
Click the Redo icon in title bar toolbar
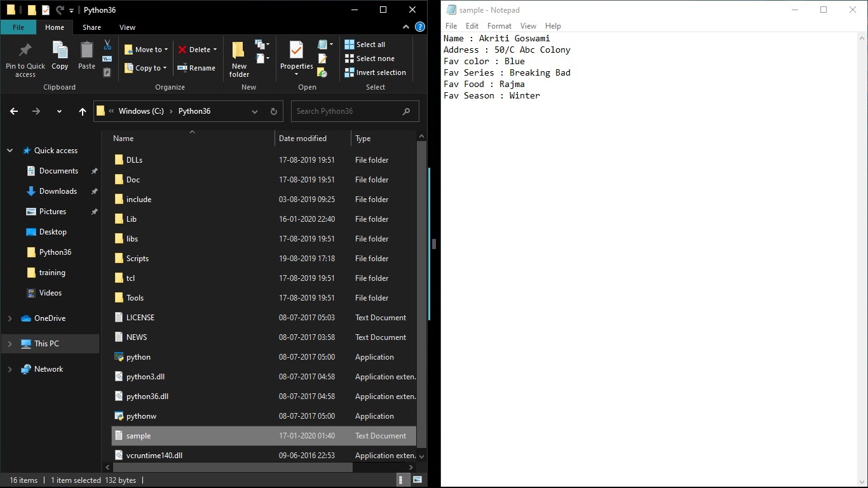tap(60, 10)
